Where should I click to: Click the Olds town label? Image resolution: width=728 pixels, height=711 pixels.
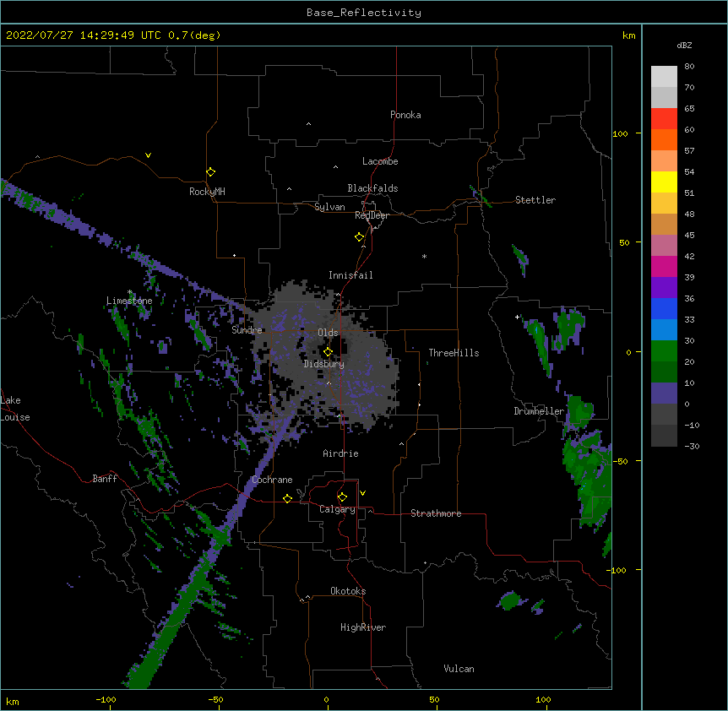point(328,333)
